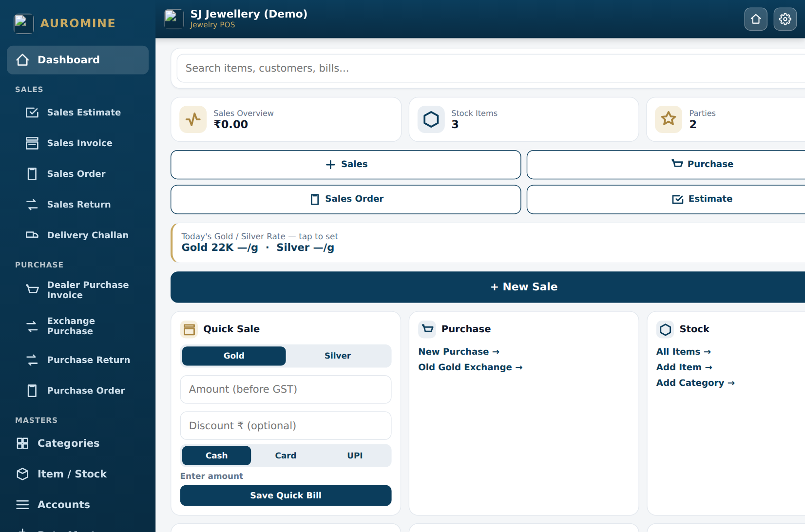Click the Amount (before GST) field
The height and width of the screenshot is (532, 805).
pos(286,389)
